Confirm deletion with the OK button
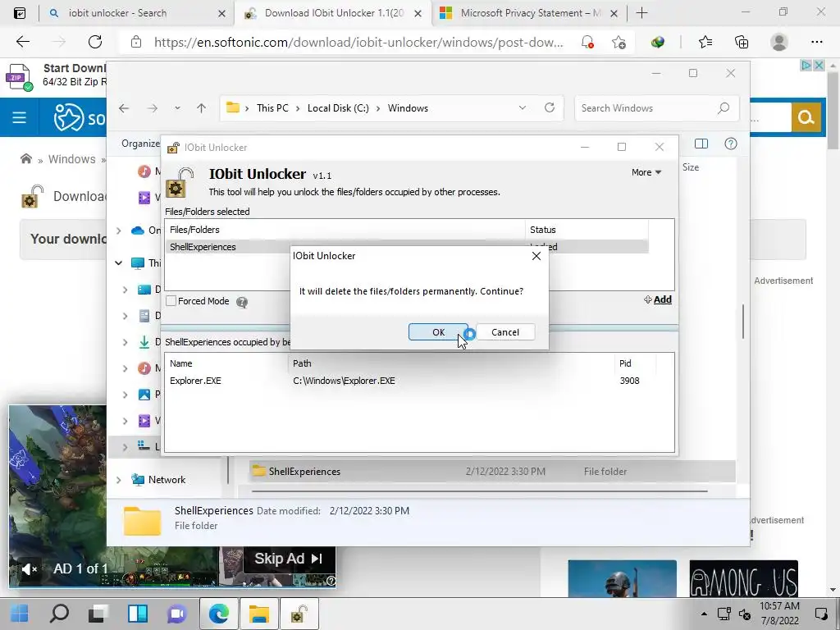The height and width of the screenshot is (630, 840). [x=438, y=332]
